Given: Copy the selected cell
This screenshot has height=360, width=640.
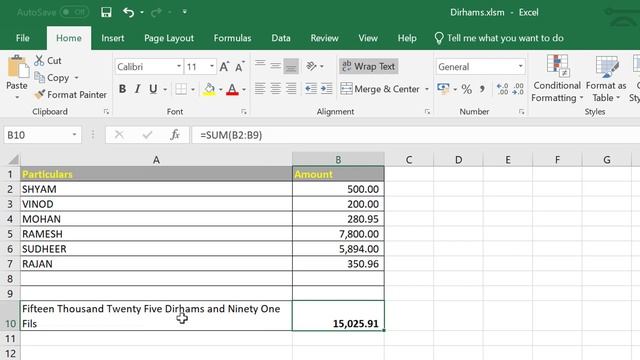Looking at the screenshot, I should coord(52,78).
